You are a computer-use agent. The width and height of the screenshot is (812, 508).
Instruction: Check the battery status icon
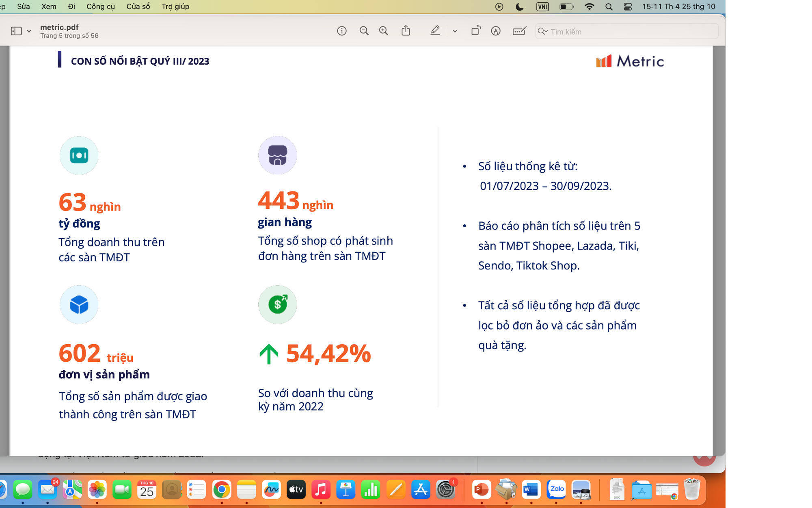click(x=566, y=7)
